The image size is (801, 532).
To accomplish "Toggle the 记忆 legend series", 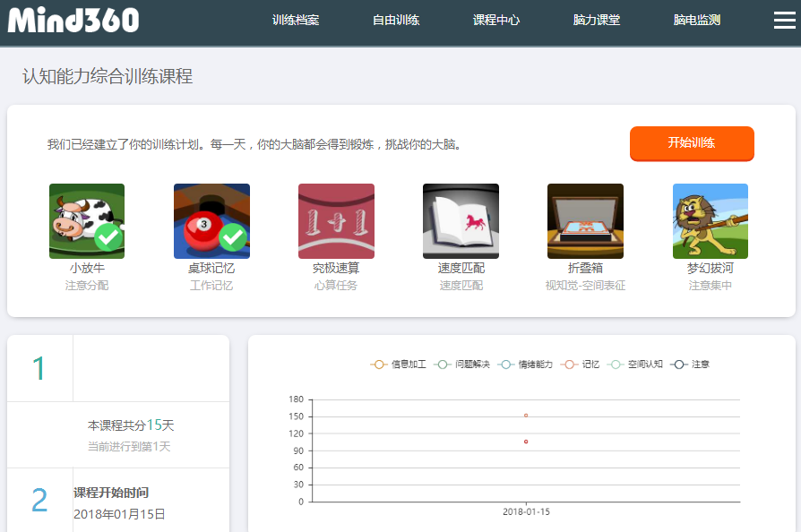I will [x=582, y=365].
